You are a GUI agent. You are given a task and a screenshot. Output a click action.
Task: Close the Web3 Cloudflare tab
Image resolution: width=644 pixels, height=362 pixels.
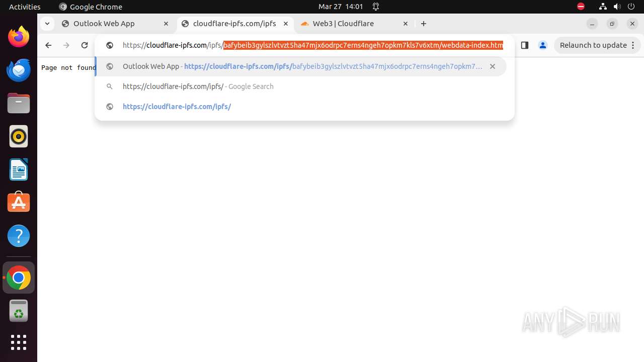(406, 24)
